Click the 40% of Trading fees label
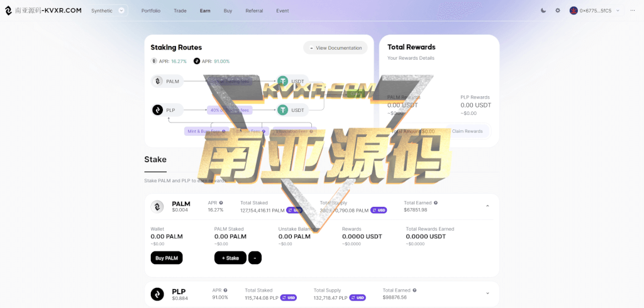This screenshot has width=644, height=308. [229, 110]
